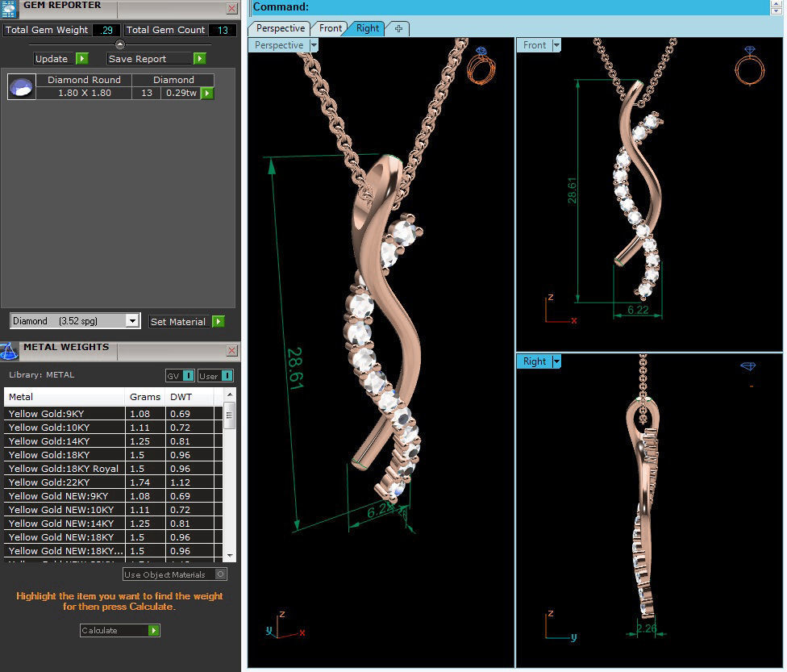Open Front viewport dropdown arrow

coord(556,45)
